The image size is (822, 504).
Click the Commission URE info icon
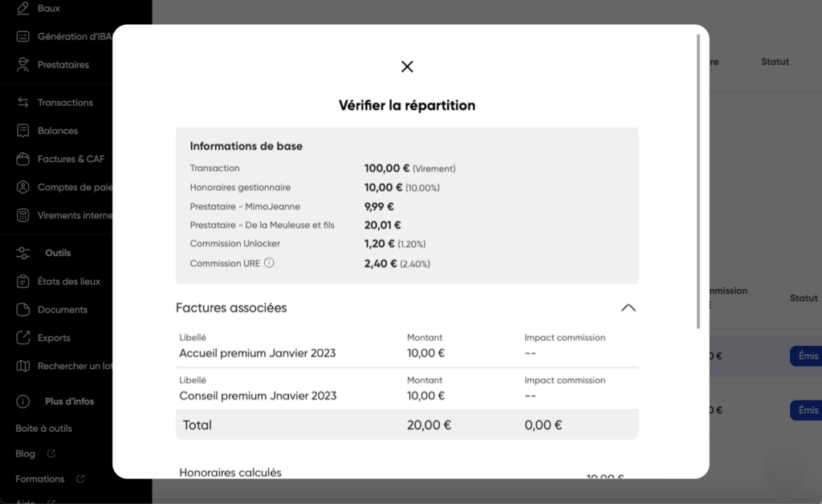269,262
